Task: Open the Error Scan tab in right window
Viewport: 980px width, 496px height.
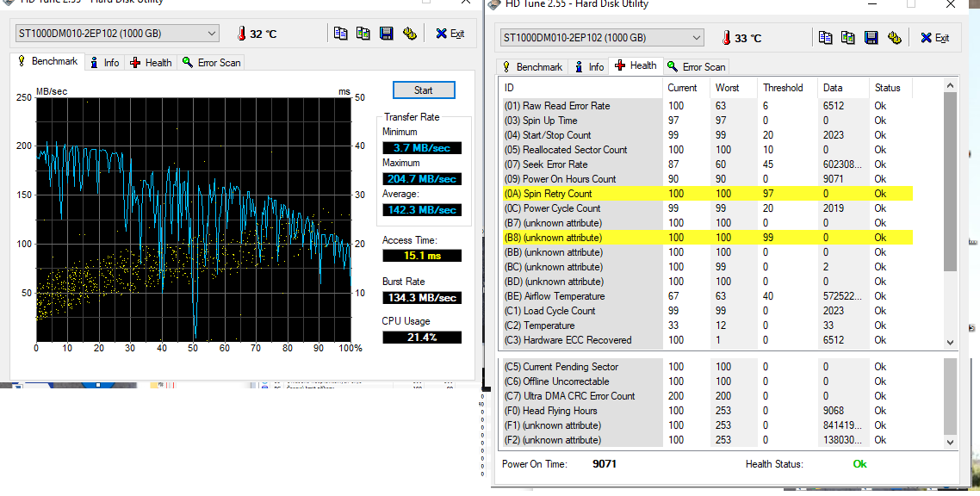Action: click(697, 67)
